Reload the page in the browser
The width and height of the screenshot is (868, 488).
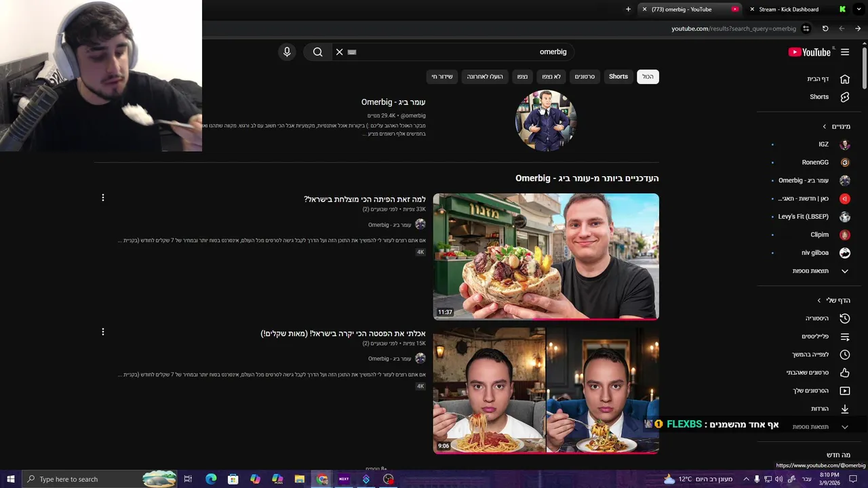825,28
